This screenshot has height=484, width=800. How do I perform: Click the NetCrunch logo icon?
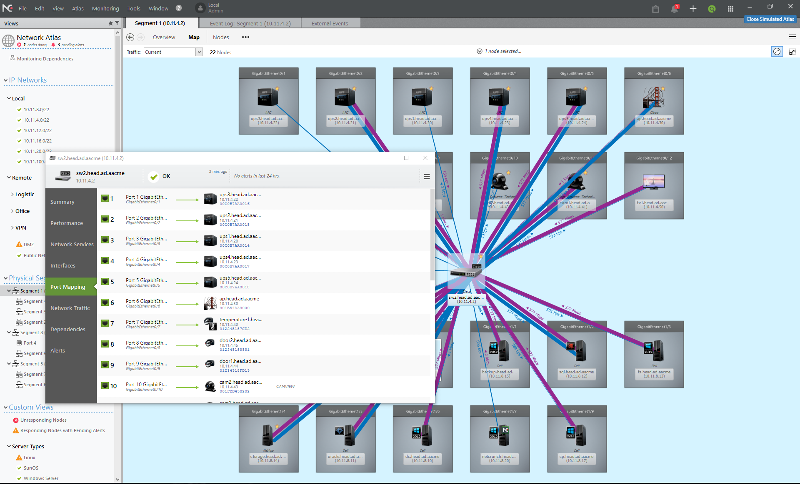click(7, 8)
